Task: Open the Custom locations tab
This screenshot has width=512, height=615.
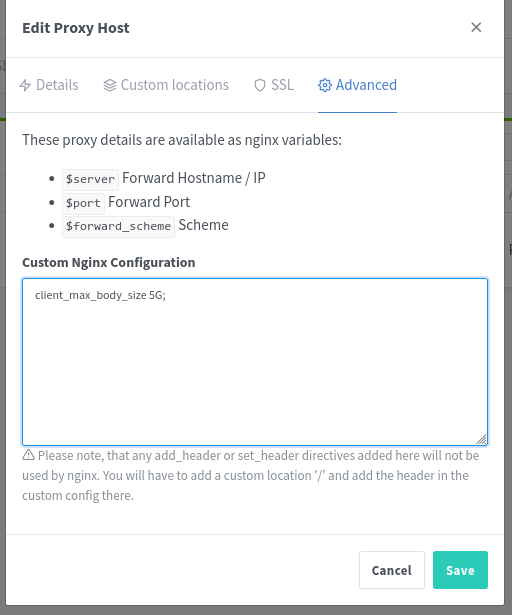Action: click(x=166, y=85)
